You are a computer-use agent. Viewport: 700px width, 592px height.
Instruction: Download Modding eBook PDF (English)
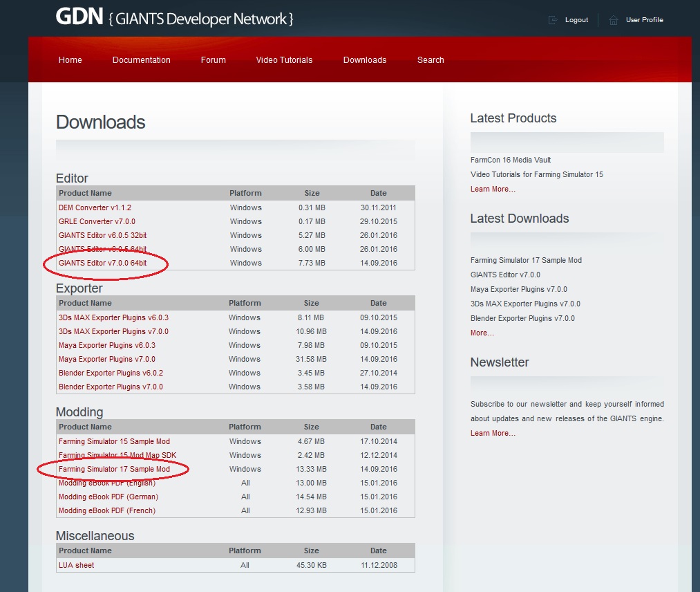coord(107,483)
